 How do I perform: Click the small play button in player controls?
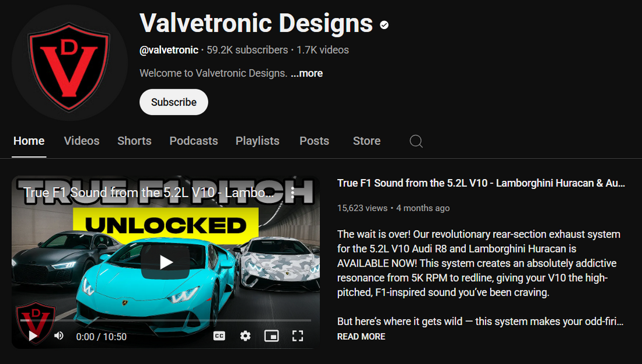tap(33, 336)
